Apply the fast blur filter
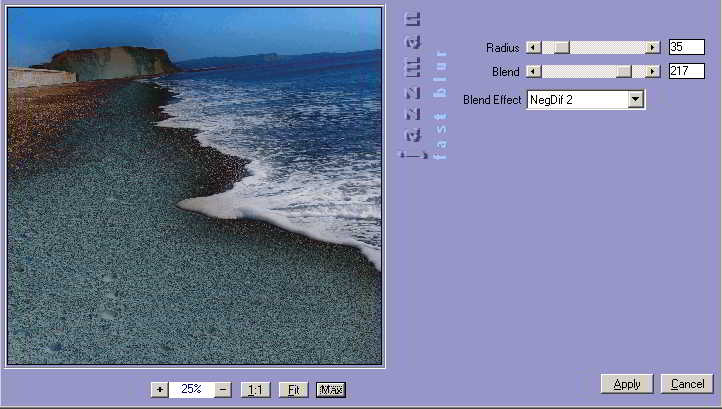The width and height of the screenshot is (722, 409). point(627,384)
